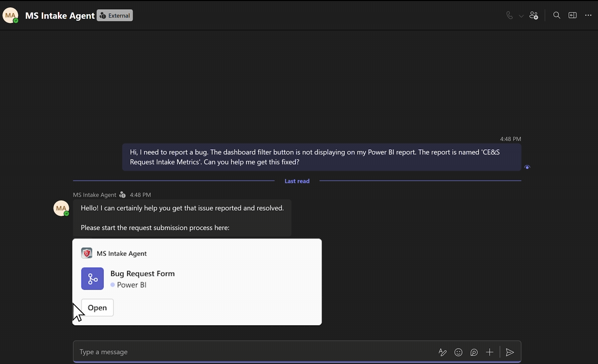Viewport: 598px width, 364px height.
Task: Select the 'Bug Request Form' card title
Action: point(142,274)
